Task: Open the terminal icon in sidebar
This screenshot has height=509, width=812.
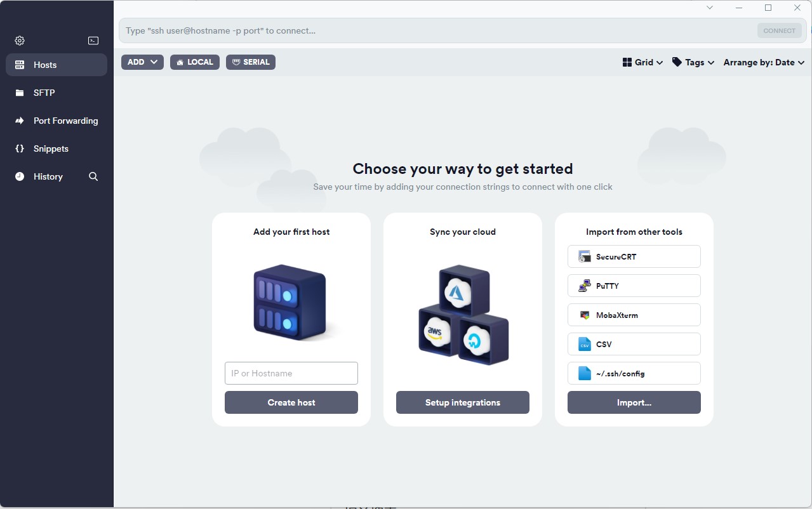Action: 93,41
